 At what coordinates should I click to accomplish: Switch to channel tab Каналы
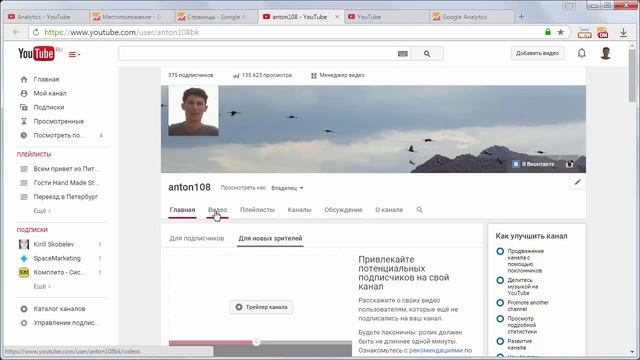pos(299,210)
